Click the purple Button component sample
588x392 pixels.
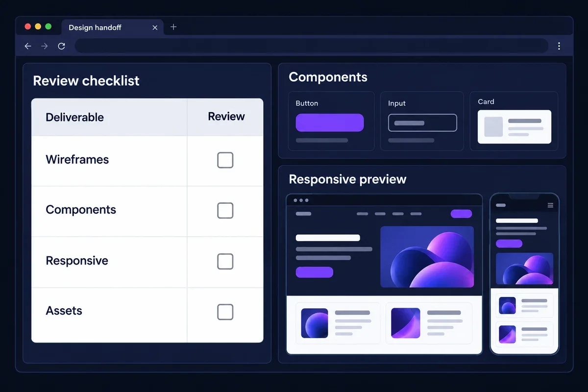[x=330, y=122]
